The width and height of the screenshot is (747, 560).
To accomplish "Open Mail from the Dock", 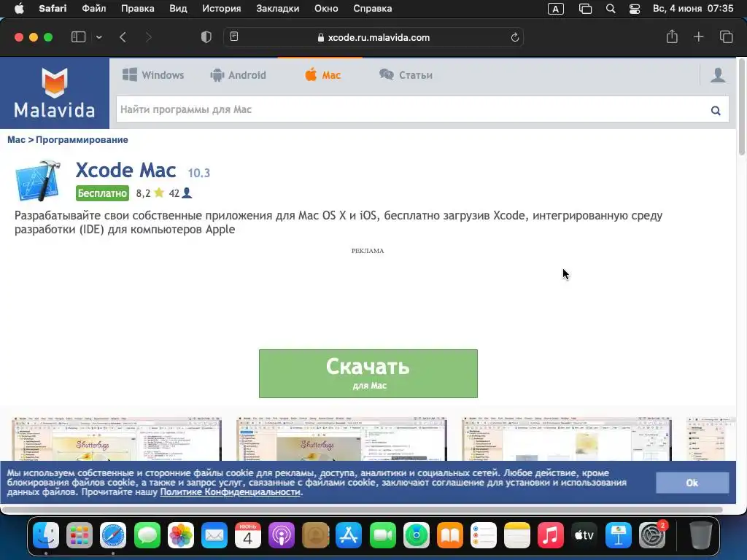I will click(214, 535).
